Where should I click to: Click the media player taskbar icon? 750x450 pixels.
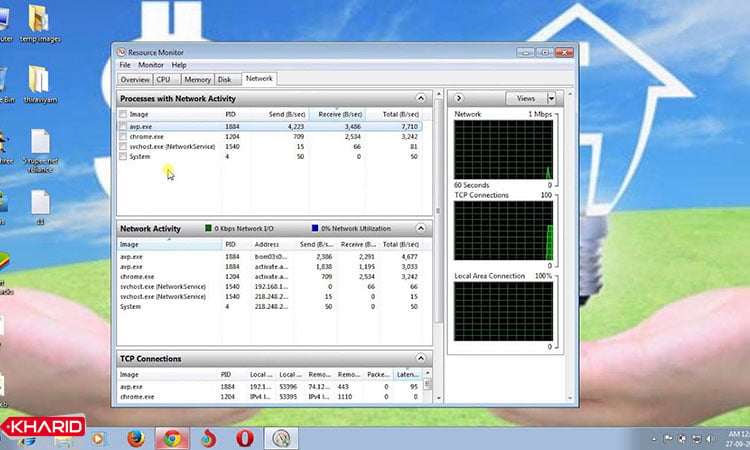[99, 439]
